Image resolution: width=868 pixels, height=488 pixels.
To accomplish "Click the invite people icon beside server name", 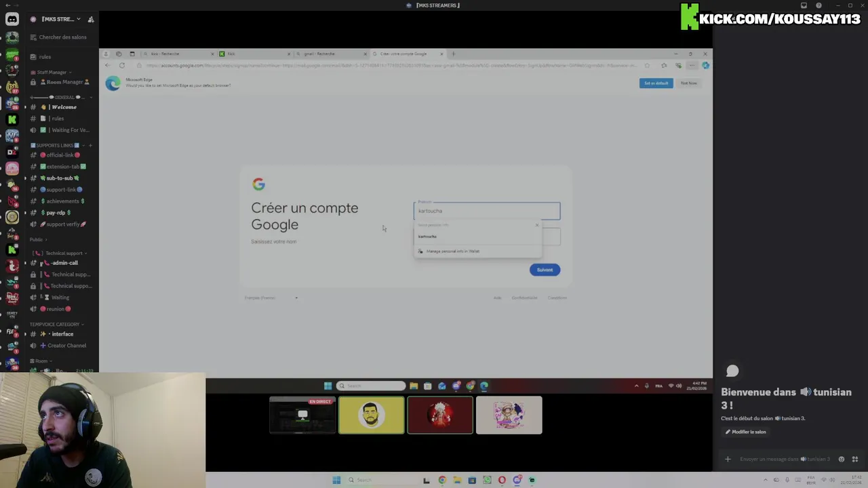I will click(91, 19).
